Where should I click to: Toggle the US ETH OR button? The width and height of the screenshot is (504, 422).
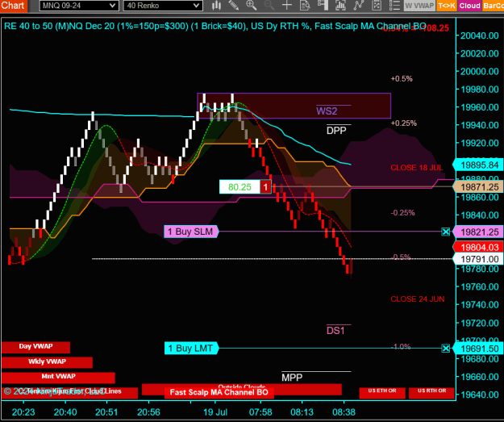(382, 393)
